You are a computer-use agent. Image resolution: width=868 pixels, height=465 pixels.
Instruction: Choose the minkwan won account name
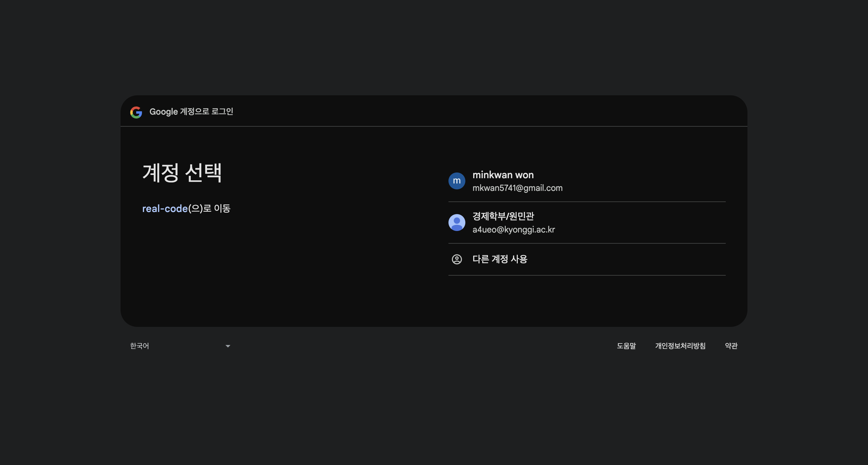pos(503,175)
